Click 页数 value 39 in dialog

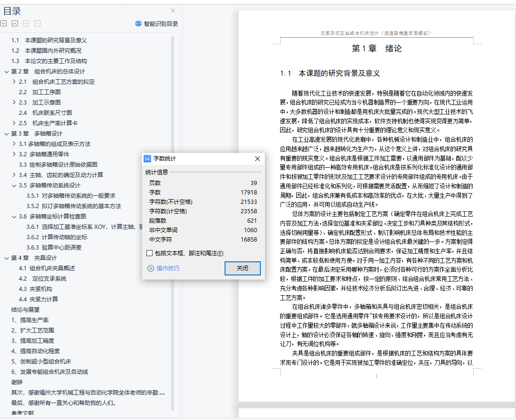254,183
